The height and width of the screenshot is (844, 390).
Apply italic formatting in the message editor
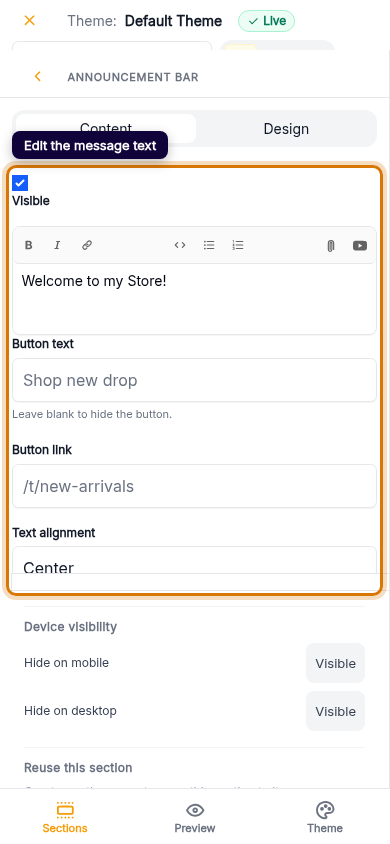tap(57, 245)
